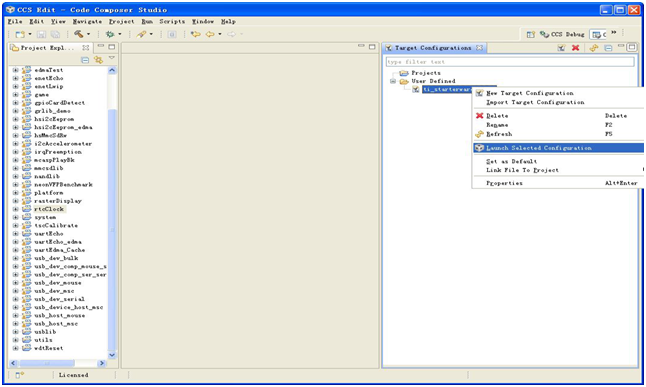This screenshot has height=387, width=646.
Task: Minimize the empty editor area
Action: pyautogui.click(x=361, y=46)
